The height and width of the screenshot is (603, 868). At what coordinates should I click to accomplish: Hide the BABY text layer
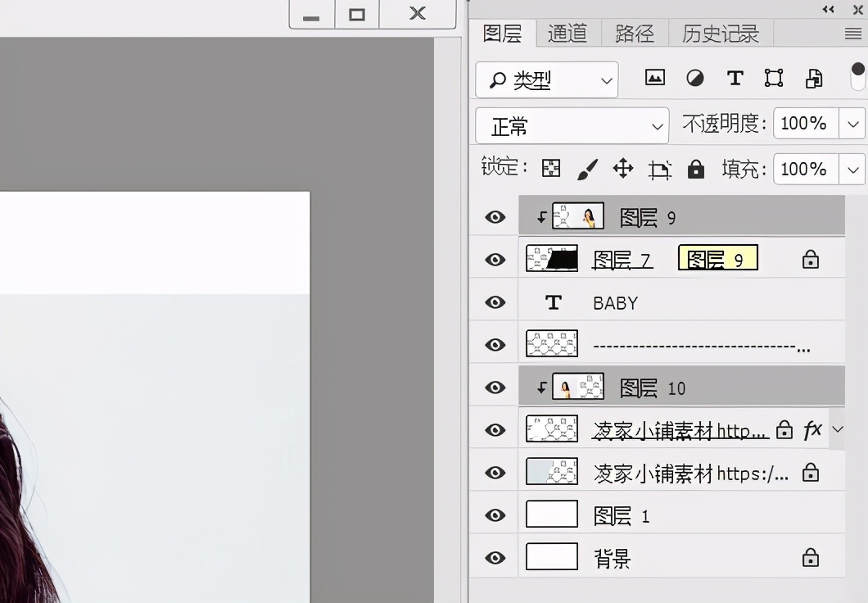click(495, 302)
